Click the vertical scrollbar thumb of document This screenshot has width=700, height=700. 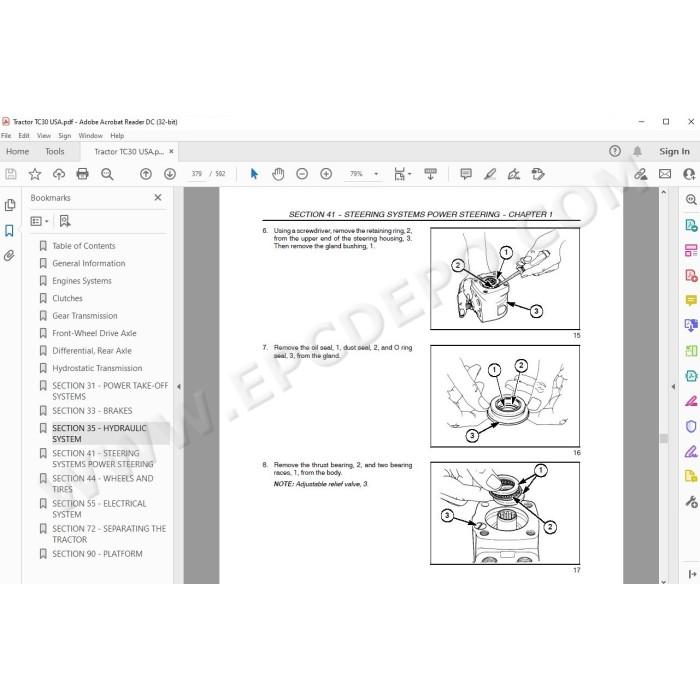[663, 438]
